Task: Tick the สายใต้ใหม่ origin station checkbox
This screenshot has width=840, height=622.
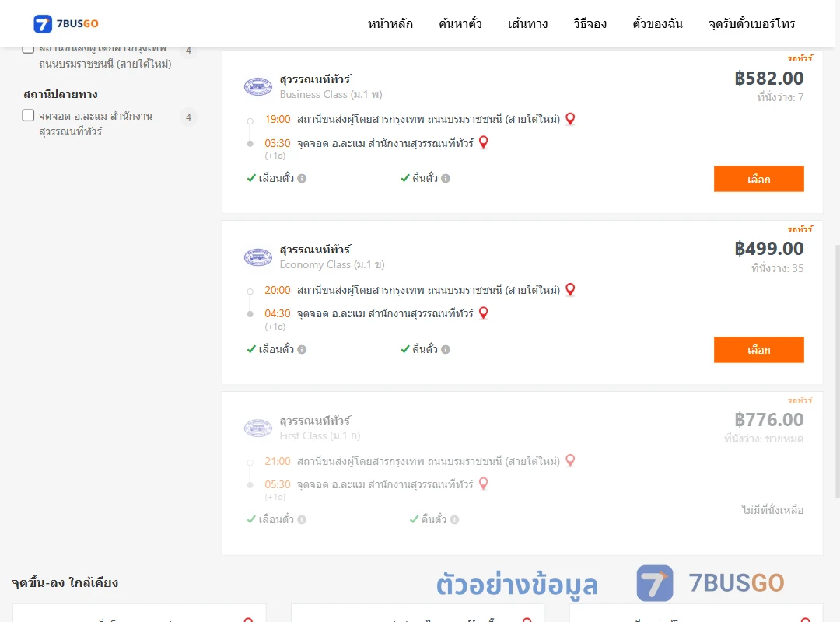Action: click(x=29, y=49)
